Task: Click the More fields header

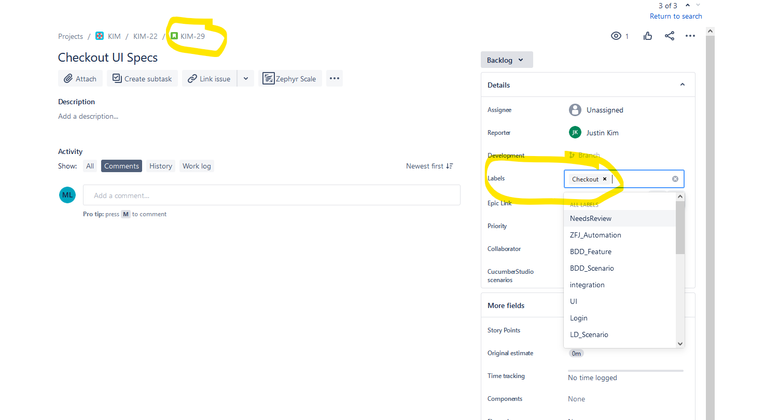Action: [506, 305]
